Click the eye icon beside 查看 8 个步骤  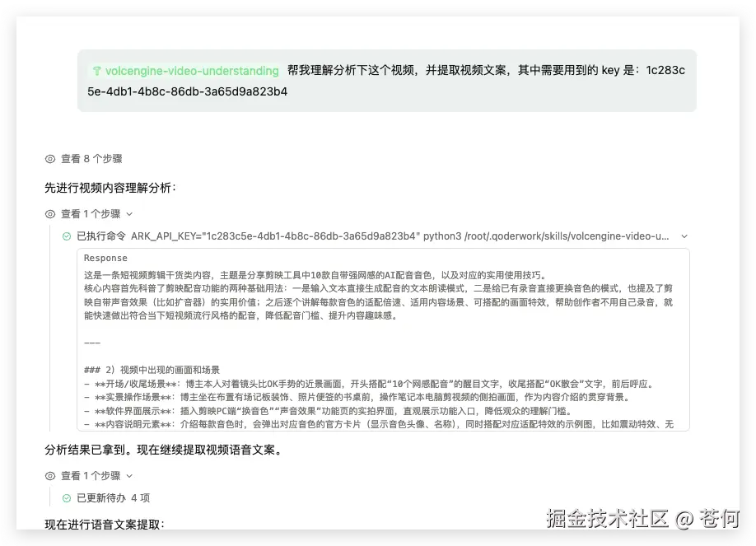[50, 158]
